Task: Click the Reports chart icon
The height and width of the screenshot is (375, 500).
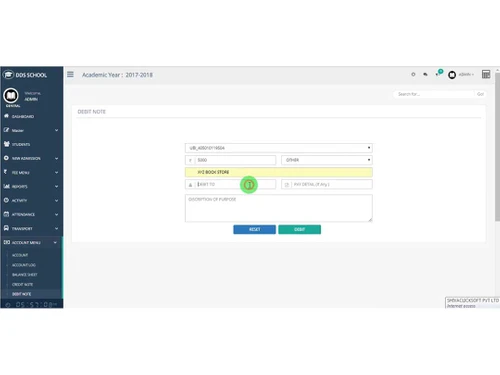Action: [7, 186]
